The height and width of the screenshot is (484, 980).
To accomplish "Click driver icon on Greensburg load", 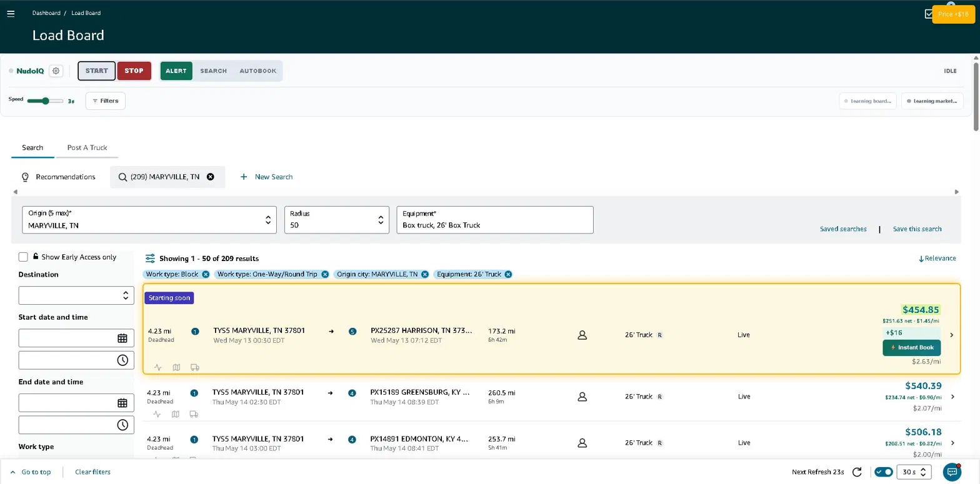I will 582,396.
